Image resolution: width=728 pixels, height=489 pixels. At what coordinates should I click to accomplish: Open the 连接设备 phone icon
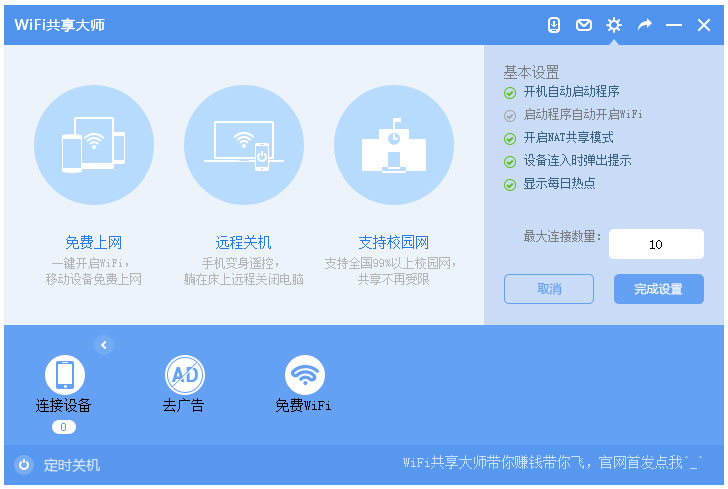tap(65, 374)
